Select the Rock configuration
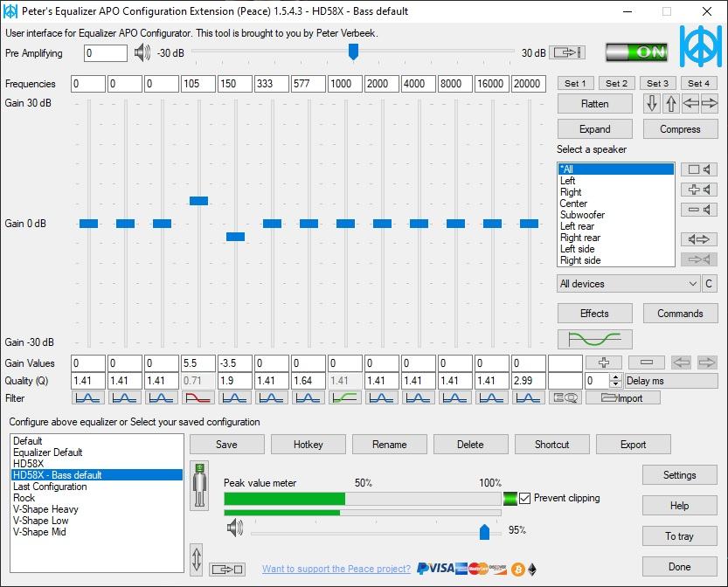Viewport: 728px width, 587px height. 96,498
